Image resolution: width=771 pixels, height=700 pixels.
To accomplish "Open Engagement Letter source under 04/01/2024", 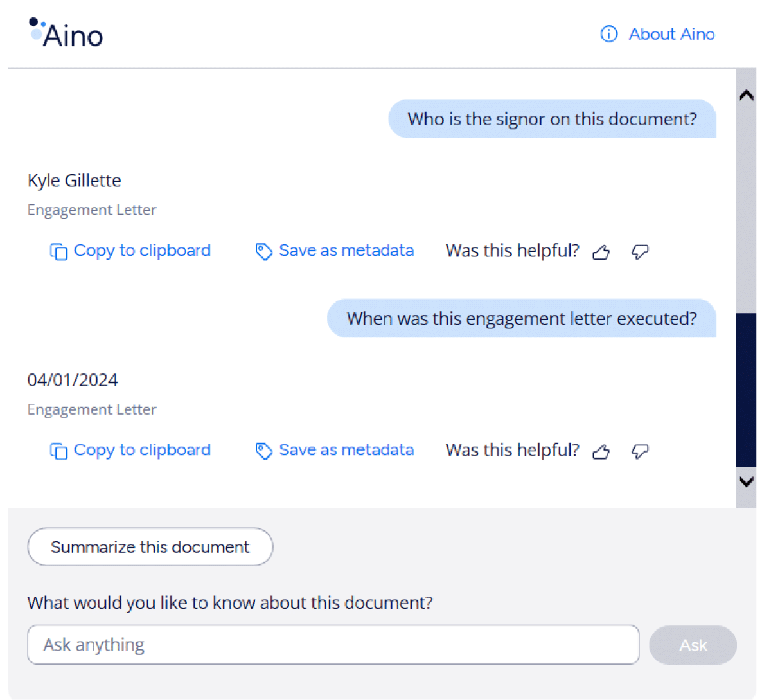I will pyautogui.click(x=92, y=409).
